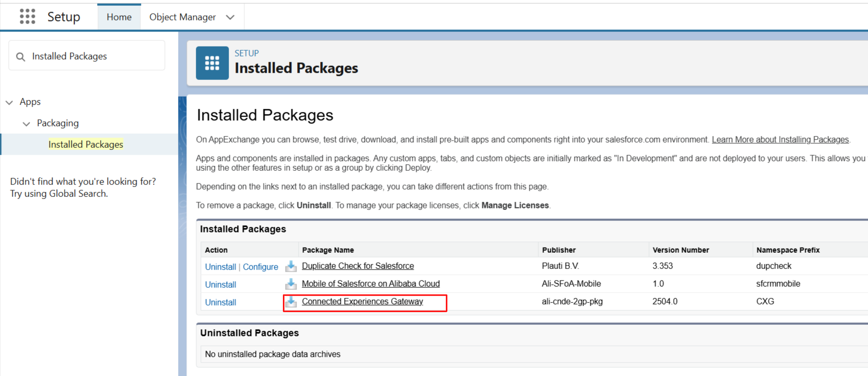The image size is (868, 376).
Task: Click the No uninstalled package data archives text
Action: click(273, 354)
